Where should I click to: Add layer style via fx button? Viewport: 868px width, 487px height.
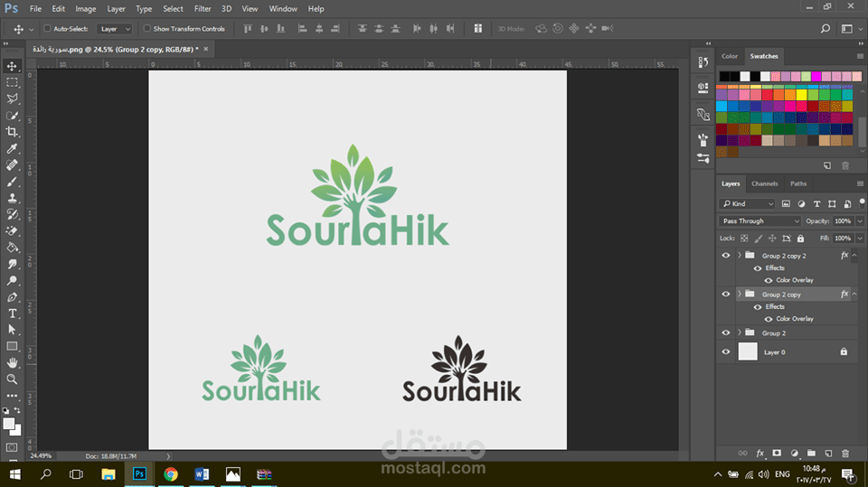[760, 454]
